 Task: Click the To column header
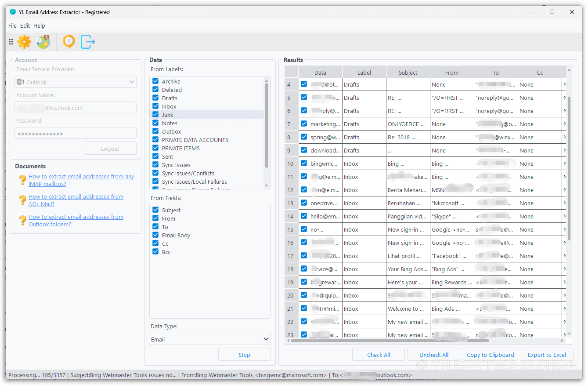tap(496, 73)
